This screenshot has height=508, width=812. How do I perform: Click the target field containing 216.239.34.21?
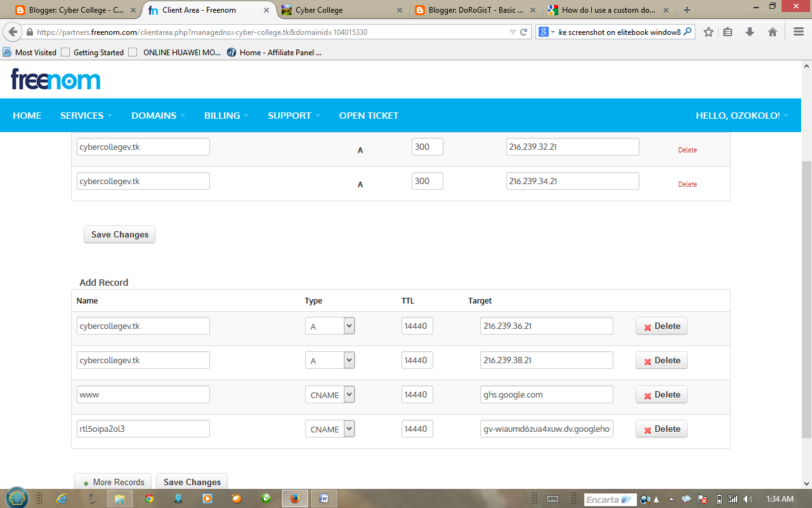point(573,181)
